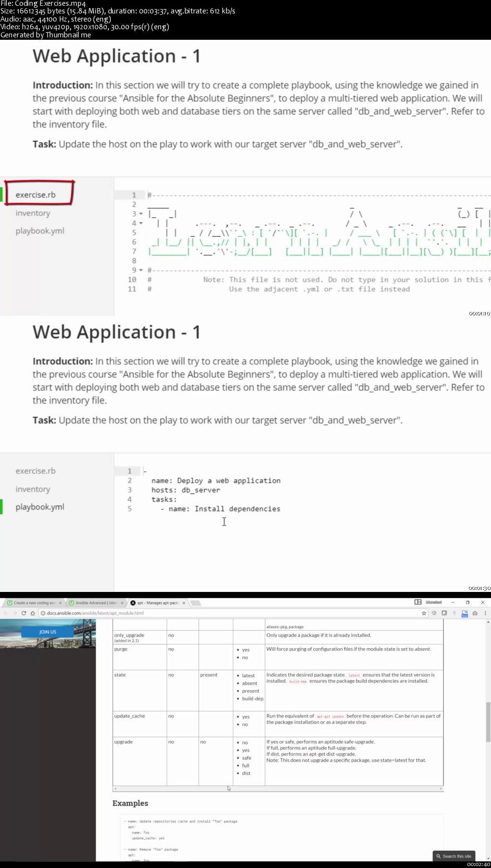Screen dimensions: 491x868
Task: Click the 'tasks:' line in playbook editor
Action: (x=164, y=499)
